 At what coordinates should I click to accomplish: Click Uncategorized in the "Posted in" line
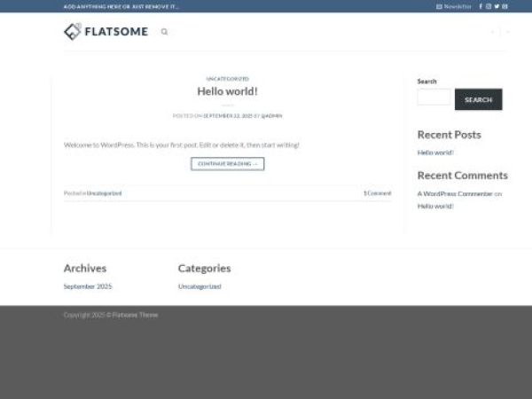[x=105, y=193]
